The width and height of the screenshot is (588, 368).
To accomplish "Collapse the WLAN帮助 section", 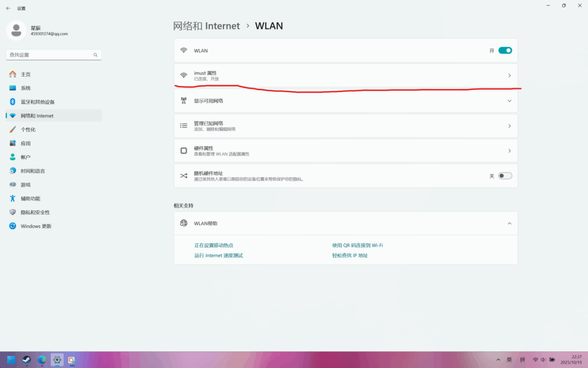I will pyautogui.click(x=509, y=223).
